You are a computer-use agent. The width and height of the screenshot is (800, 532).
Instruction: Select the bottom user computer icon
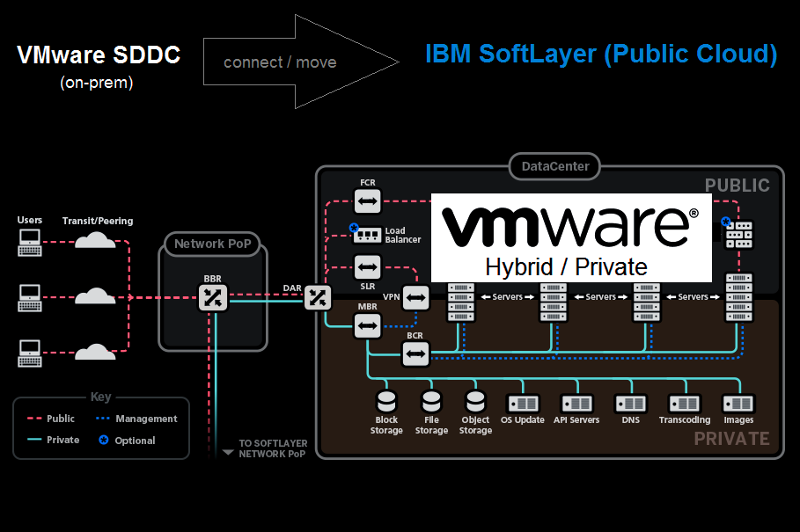(x=30, y=353)
